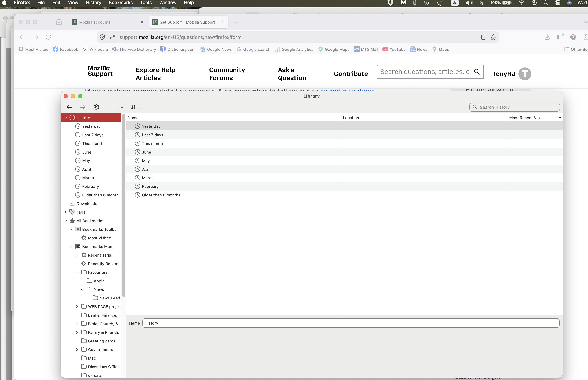The width and height of the screenshot is (588, 380).
Task: Bookmark this page with the star
Action: click(x=493, y=37)
